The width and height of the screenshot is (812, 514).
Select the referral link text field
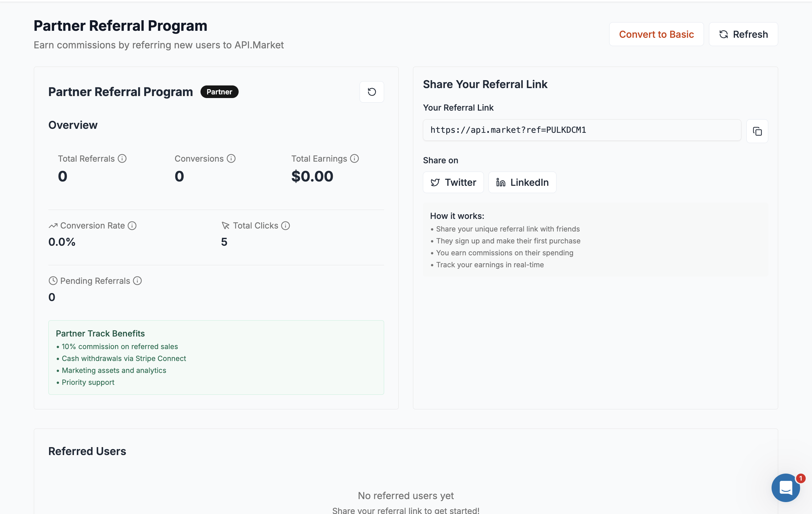582,130
